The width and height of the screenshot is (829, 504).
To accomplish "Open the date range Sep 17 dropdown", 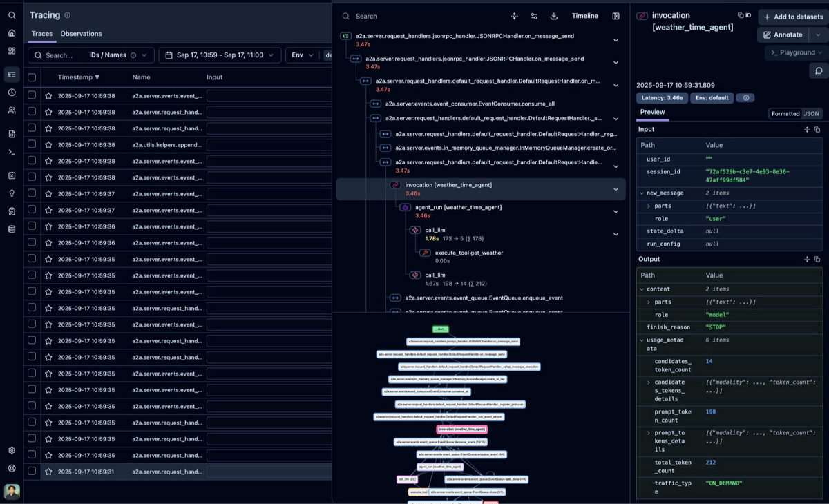I will tap(220, 55).
